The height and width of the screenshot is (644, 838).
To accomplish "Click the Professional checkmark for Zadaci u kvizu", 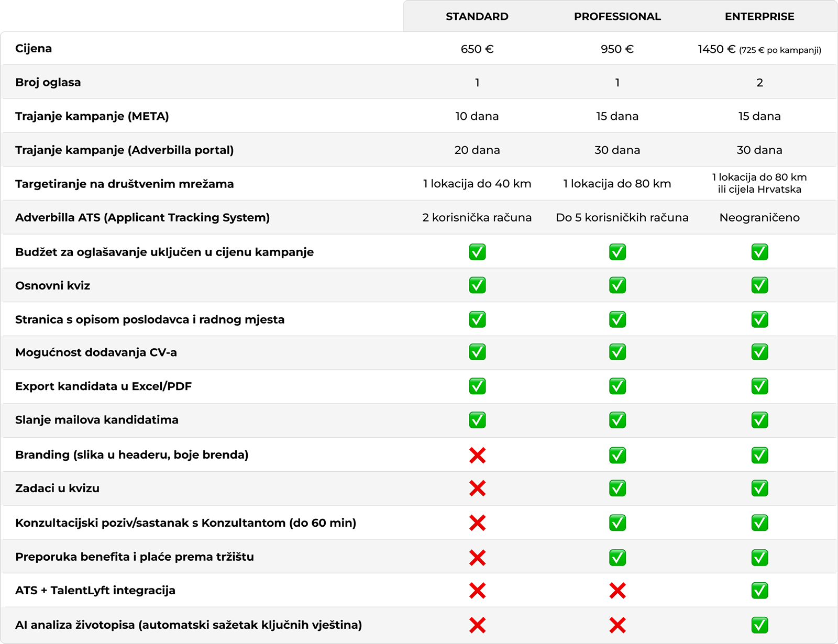I will [x=618, y=488].
